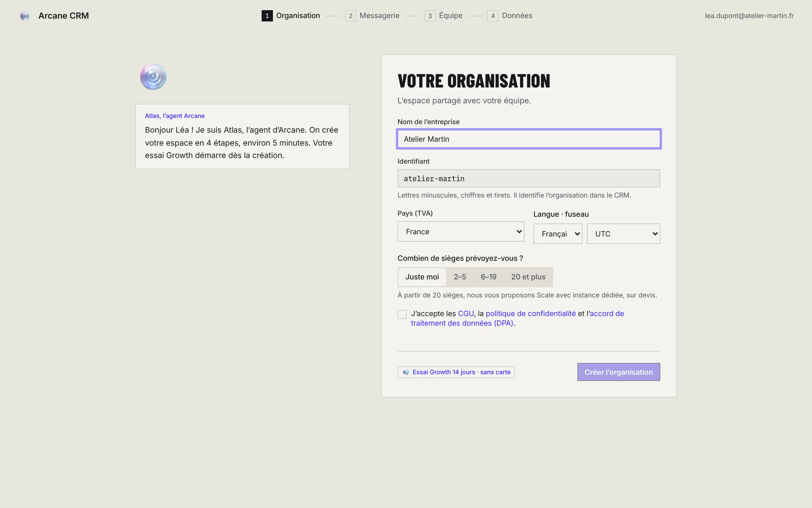This screenshot has width=812, height=508.
Task: Click step number 3 badge for Équipe
Action: click(430, 16)
